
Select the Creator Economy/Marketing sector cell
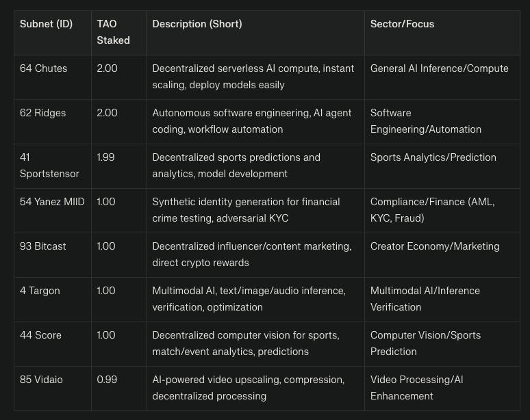[x=435, y=246]
